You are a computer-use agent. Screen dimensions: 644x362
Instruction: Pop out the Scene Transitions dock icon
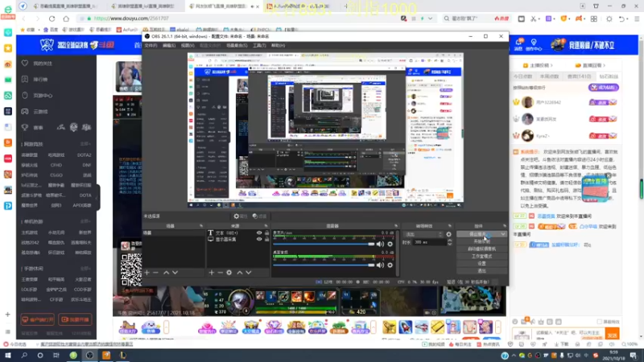450,226
